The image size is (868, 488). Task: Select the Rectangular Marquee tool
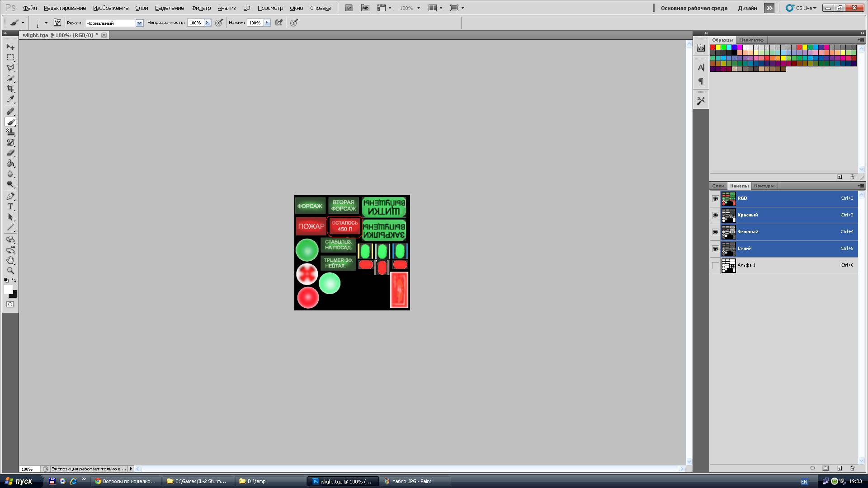click(x=10, y=57)
